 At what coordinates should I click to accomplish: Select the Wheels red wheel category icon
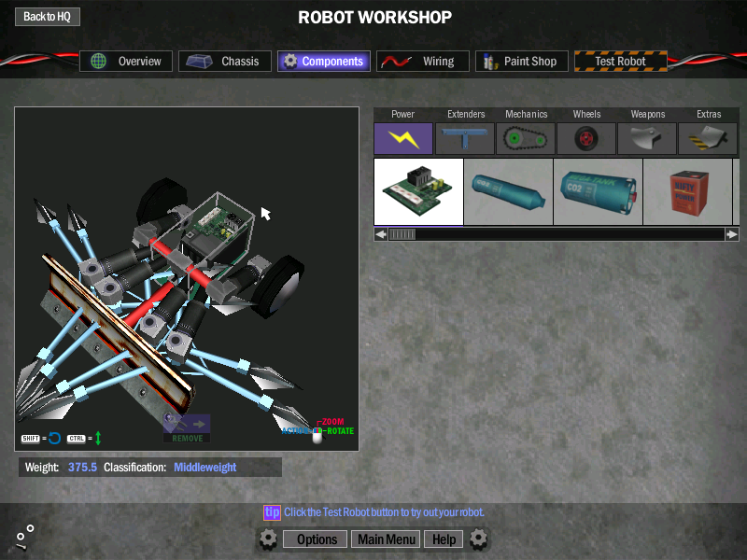coord(586,138)
